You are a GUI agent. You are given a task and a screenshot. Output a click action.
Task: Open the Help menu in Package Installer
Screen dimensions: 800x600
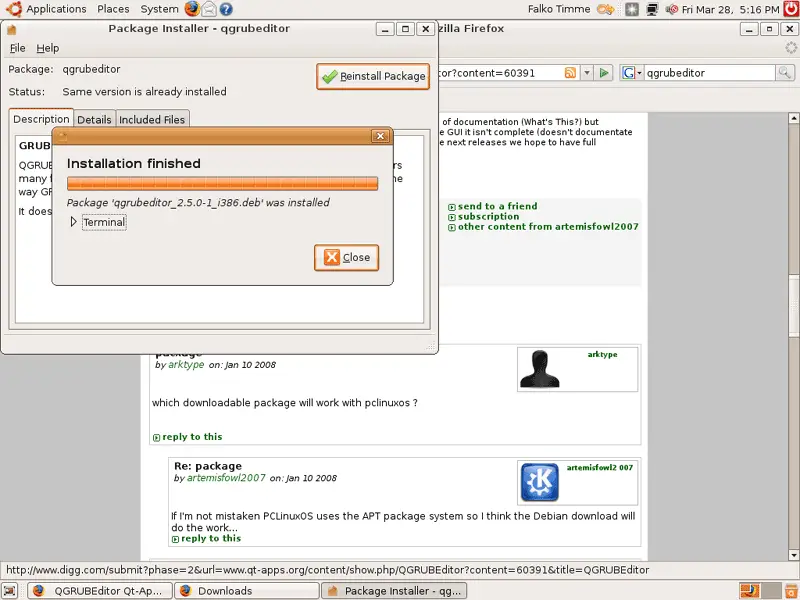pos(47,48)
